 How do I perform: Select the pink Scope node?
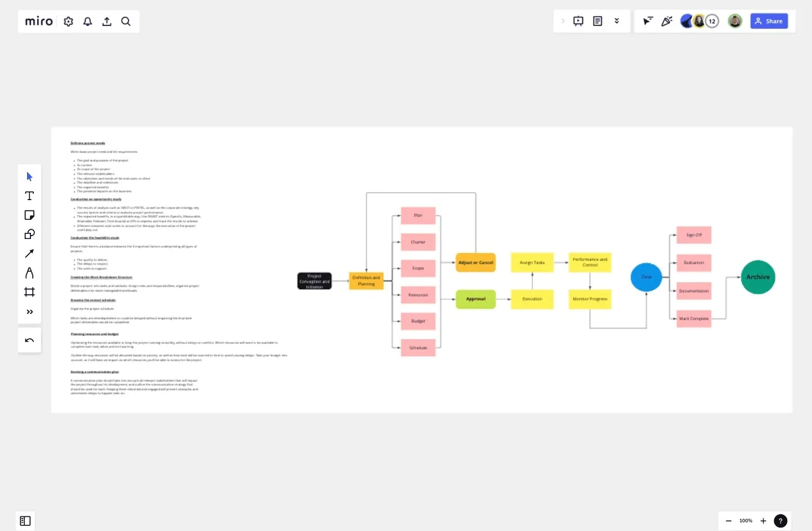click(418, 268)
